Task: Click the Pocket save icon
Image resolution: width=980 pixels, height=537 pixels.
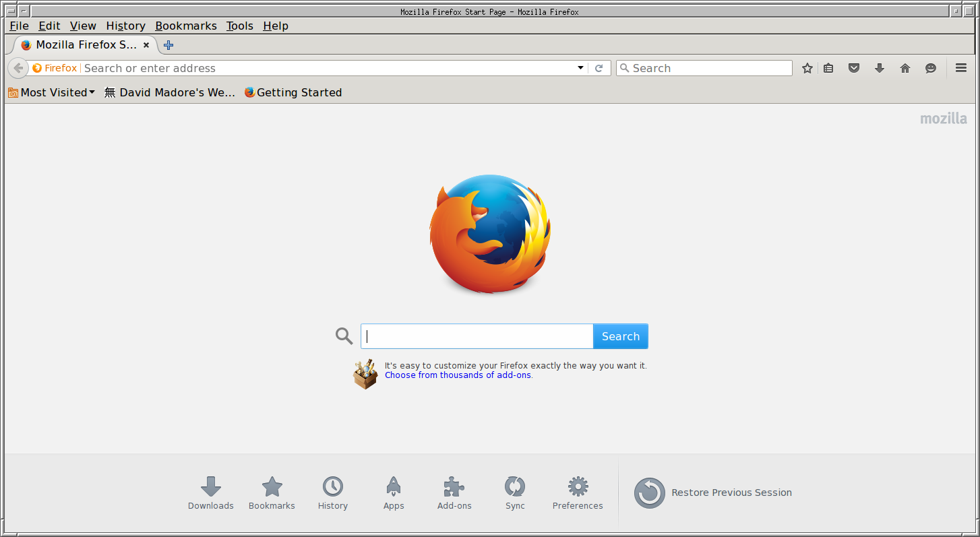Action: coord(854,68)
